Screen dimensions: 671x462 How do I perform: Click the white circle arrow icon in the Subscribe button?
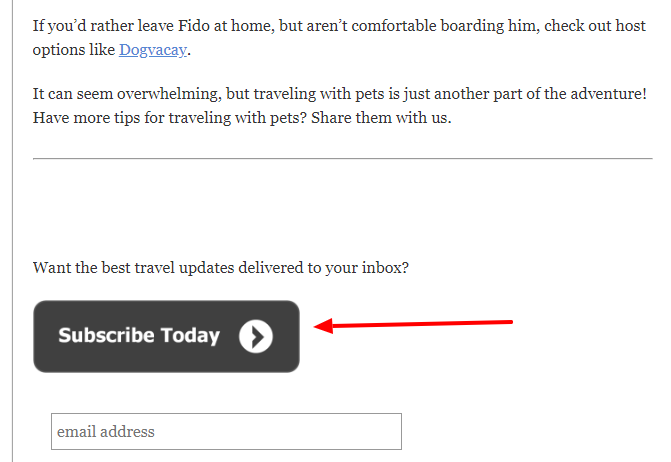[256, 336]
